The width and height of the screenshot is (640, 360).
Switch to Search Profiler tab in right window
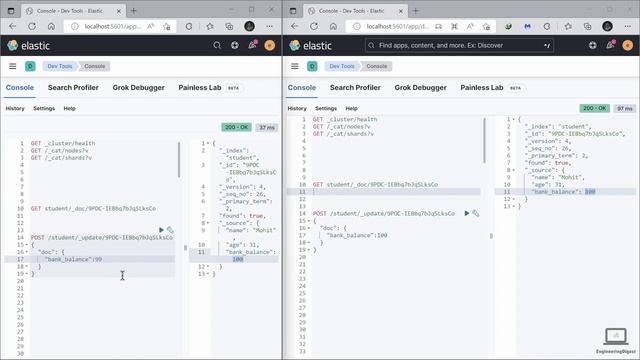coord(355,87)
